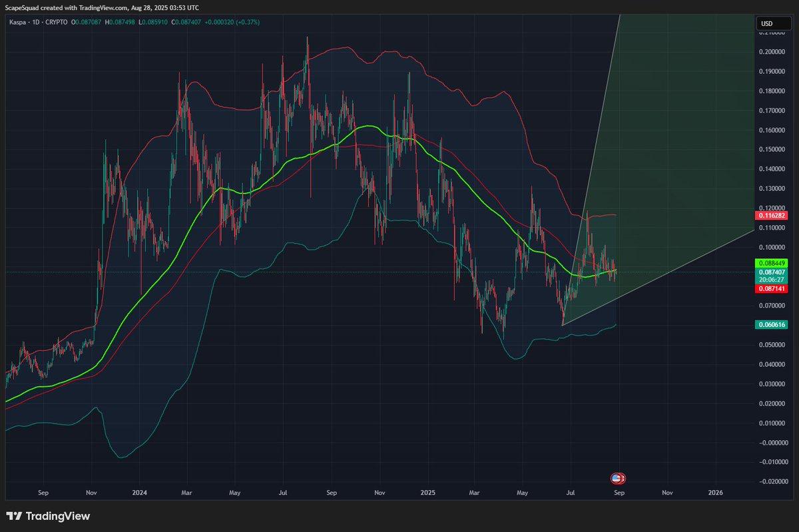
Task: Click the TradingView logo in the footer
Action: 48,516
